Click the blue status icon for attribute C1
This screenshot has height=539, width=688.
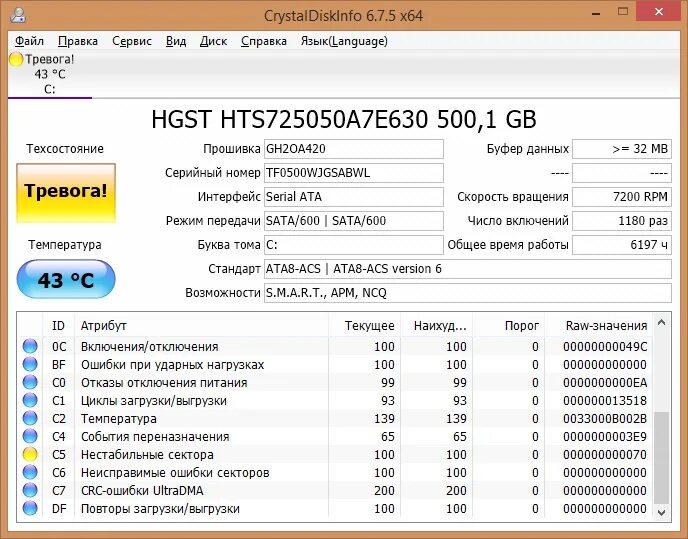coord(30,400)
